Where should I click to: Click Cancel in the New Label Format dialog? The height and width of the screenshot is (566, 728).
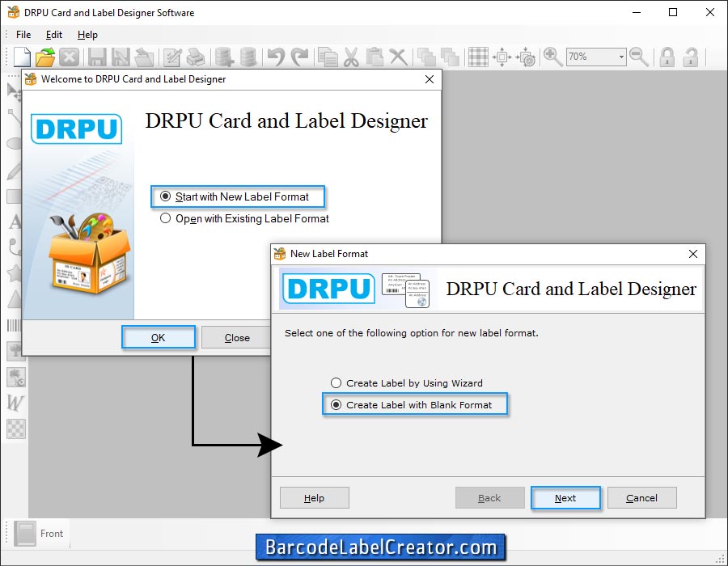(642, 498)
